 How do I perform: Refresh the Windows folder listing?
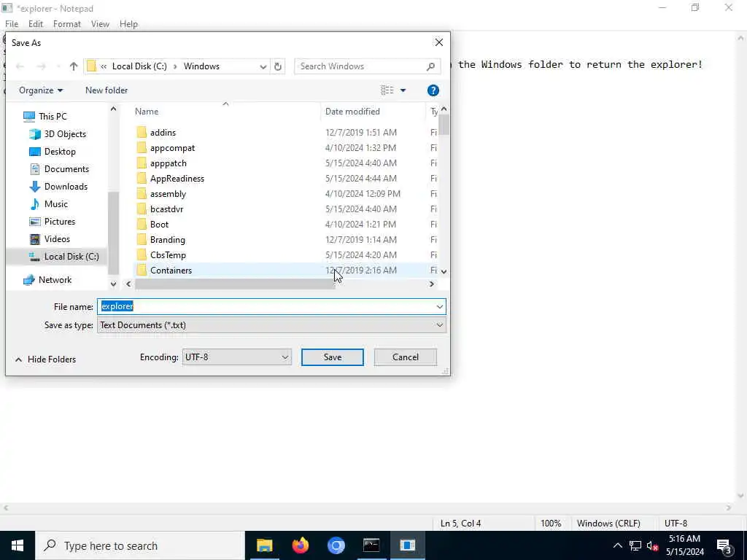[278, 66]
